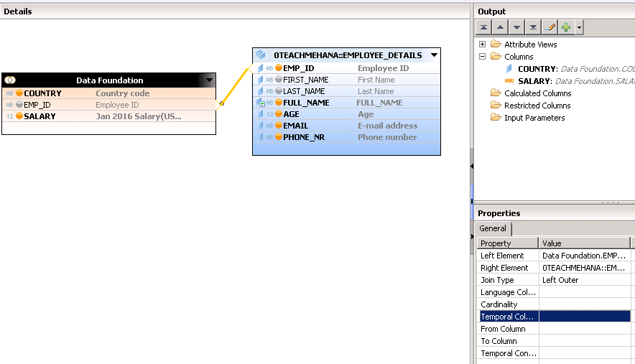The image size is (635, 364).
Task: Click the Cardinality value cell
Action: tap(585, 304)
